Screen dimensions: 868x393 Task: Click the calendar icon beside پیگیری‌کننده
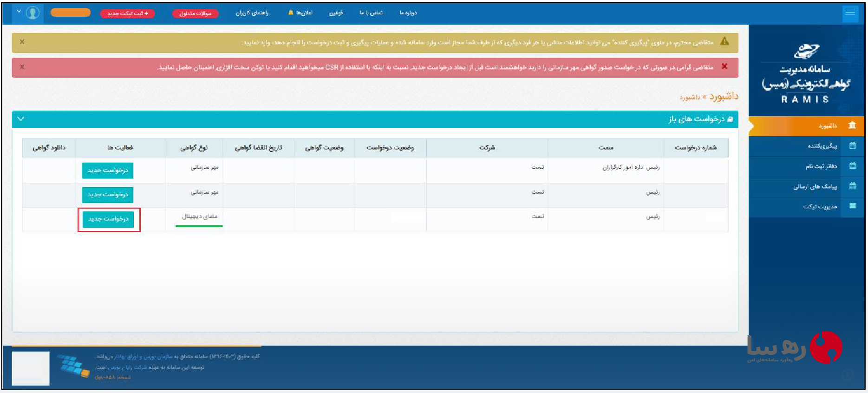coord(853,145)
